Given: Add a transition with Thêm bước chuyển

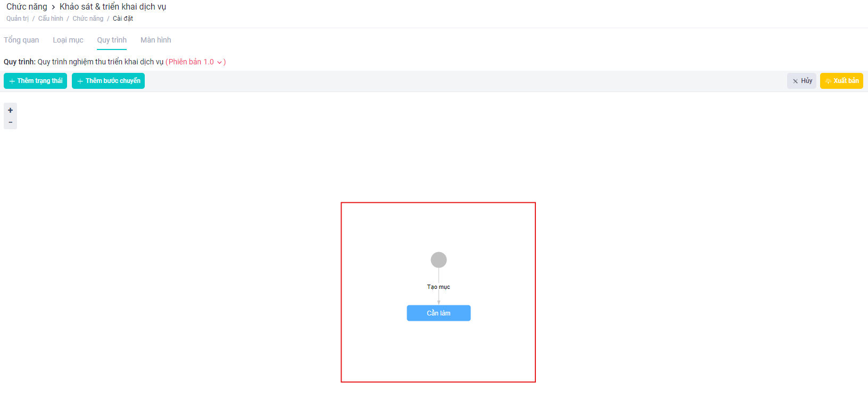Looking at the screenshot, I should (108, 81).
